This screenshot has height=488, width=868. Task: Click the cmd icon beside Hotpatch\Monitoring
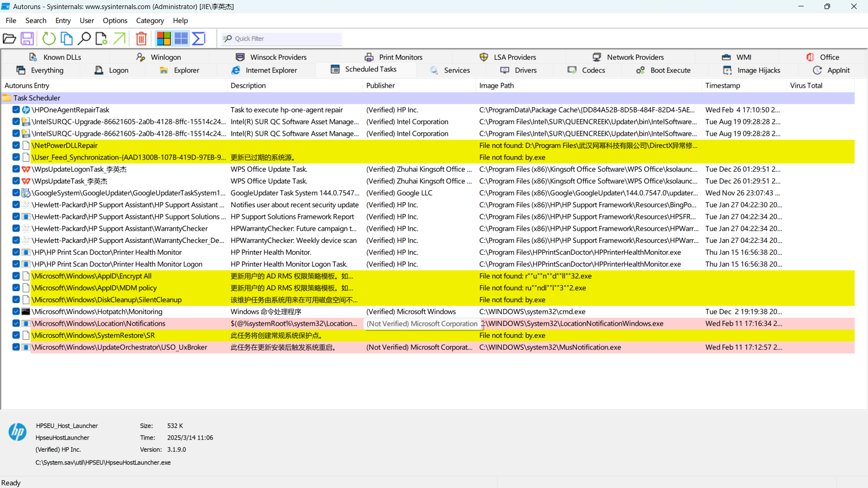(26, 312)
